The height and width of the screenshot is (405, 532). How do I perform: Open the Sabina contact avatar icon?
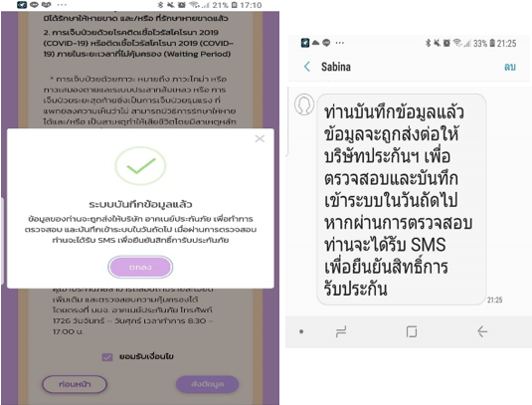(x=303, y=104)
